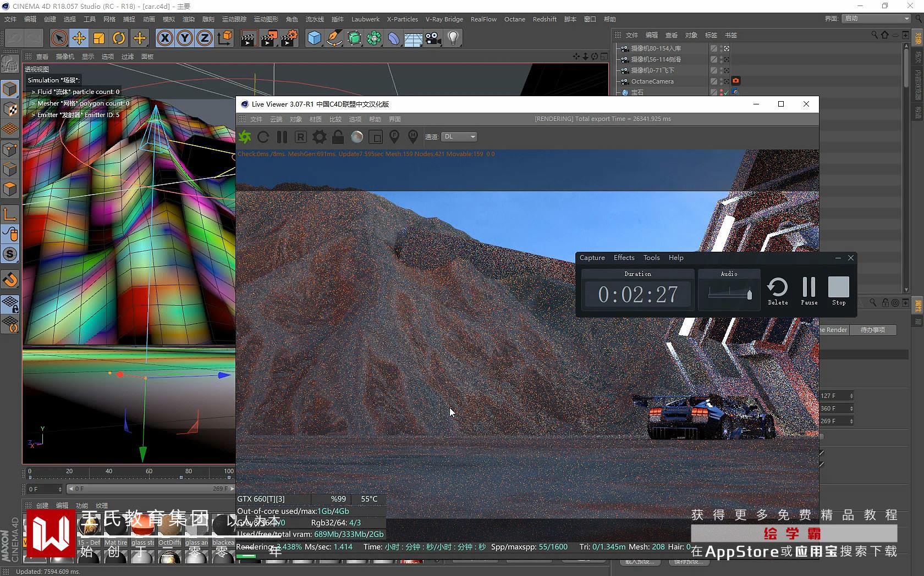
Task: Pause the screen recording
Action: point(809,291)
